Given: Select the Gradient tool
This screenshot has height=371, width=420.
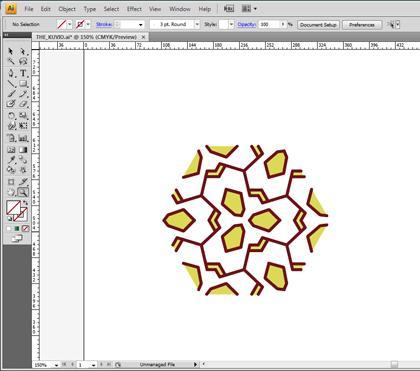Looking at the screenshot, I should [23, 150].
